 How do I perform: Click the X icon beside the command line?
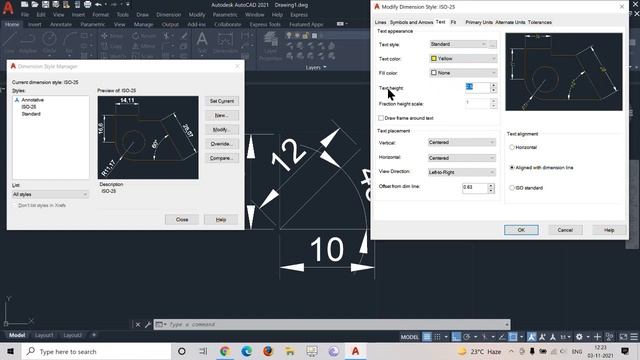coord(138,324)
